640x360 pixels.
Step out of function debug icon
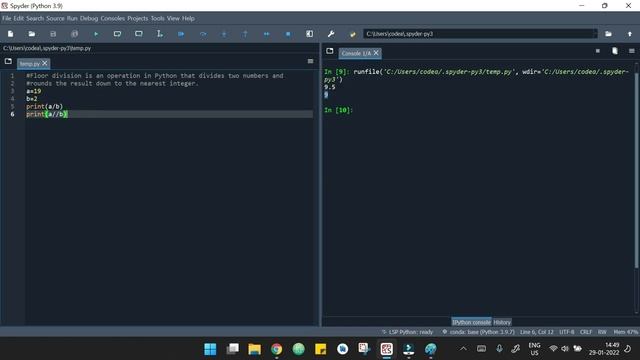click(x=245, y=34)
